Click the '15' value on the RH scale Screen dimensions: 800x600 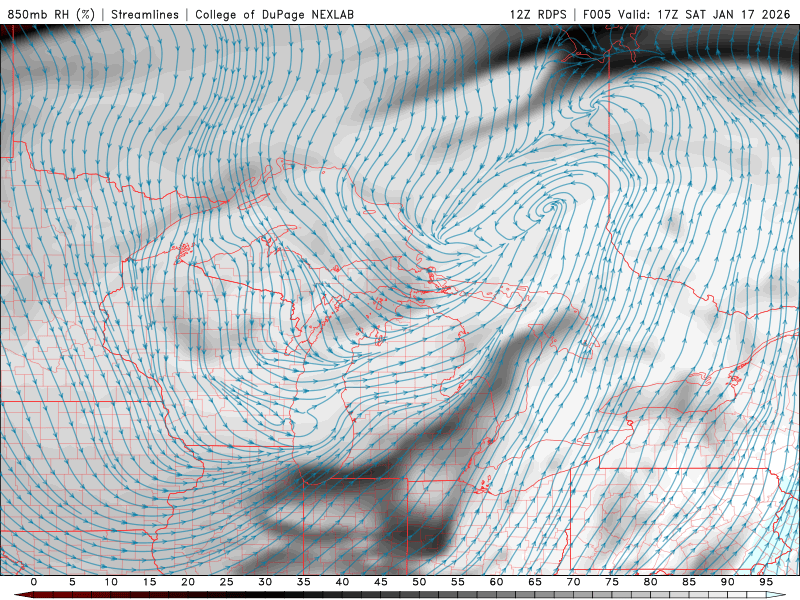point(149,582)
